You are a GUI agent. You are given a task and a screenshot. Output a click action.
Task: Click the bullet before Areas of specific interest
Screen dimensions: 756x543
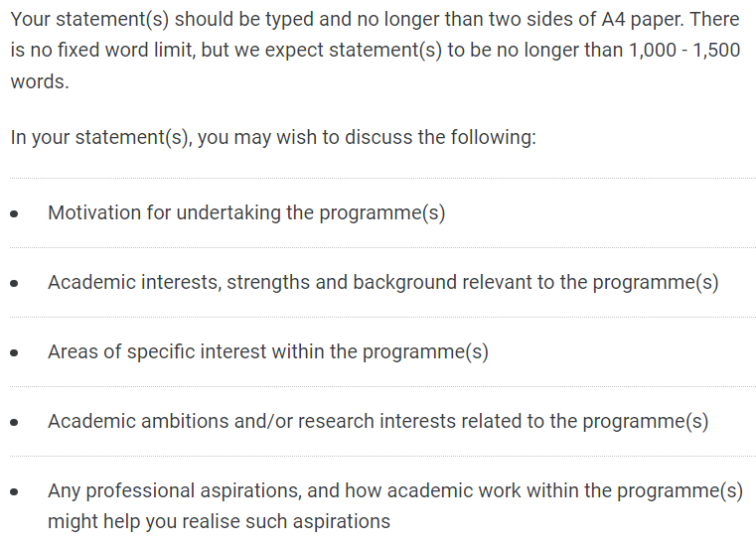(x=15, y=352)
